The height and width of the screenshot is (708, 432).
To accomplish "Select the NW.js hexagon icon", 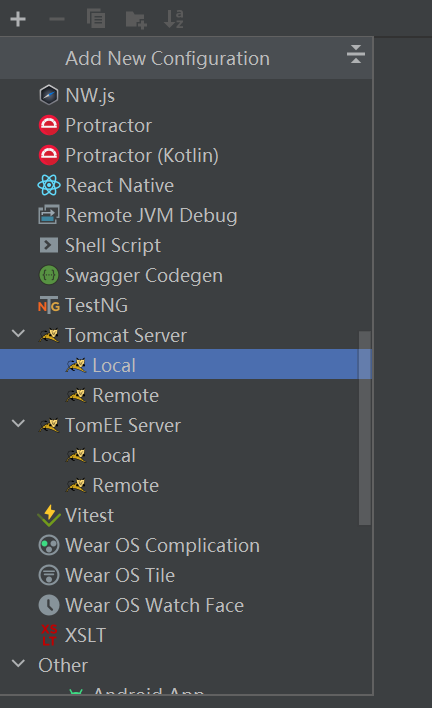I will click(49, 95).
